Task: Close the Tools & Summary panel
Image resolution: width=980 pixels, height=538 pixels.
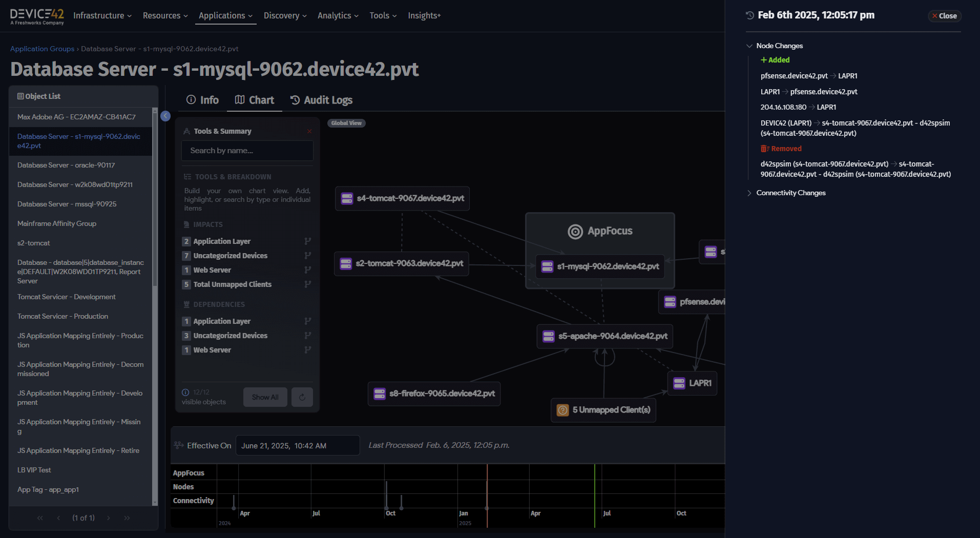Action: pos(309,132)
